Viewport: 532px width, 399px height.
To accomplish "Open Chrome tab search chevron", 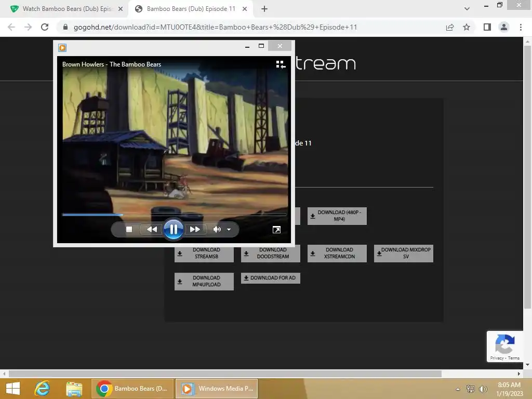I will (x=467, y=9).
